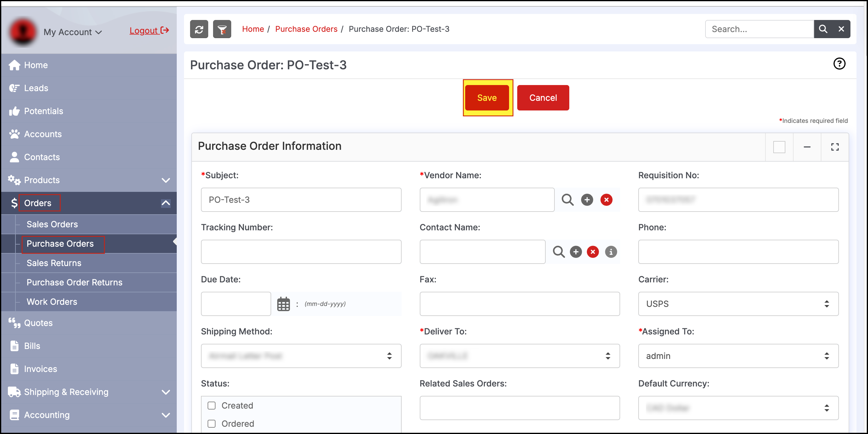Click the Potentials thumbs-up icon
The height and width of the screenshot is (434, 868).
pyautogui.click(x=15, y=111)
